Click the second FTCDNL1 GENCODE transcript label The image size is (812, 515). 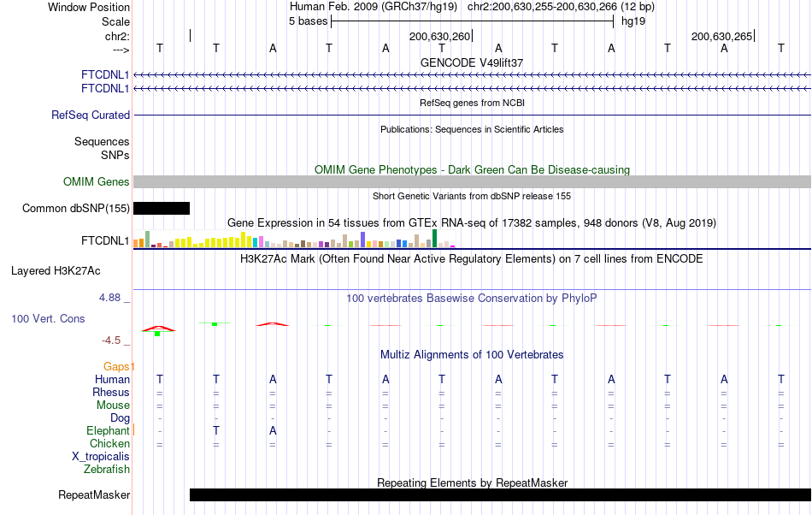point(105,89)
